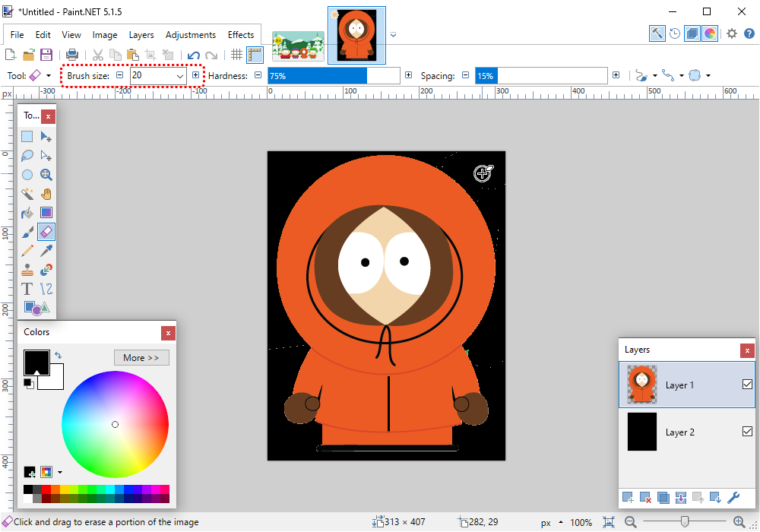Select the Zoom tool in Tools panel
The width and height of the screenshot is (760, 532).
[x=46, y=175]
